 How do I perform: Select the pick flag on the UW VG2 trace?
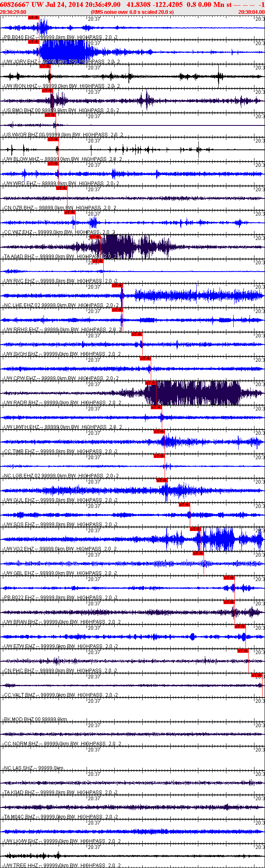pos(196,529)
